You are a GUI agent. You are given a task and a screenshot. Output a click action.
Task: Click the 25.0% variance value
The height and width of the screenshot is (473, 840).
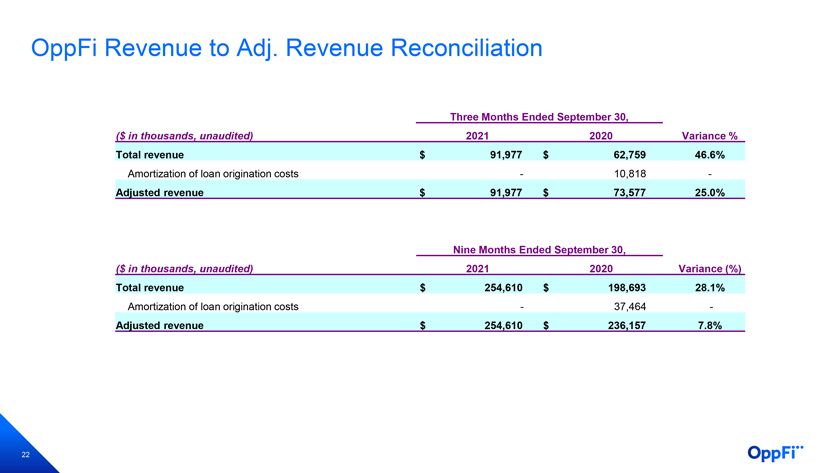[x=710, y=193]
